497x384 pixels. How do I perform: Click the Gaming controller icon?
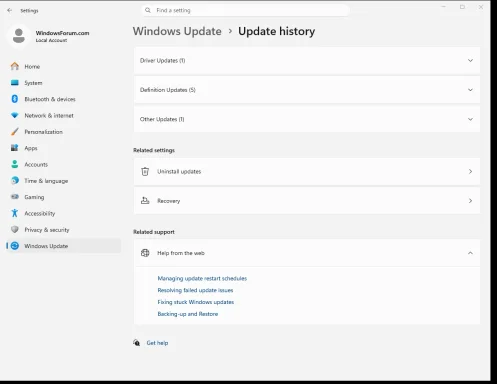(15, 197)
